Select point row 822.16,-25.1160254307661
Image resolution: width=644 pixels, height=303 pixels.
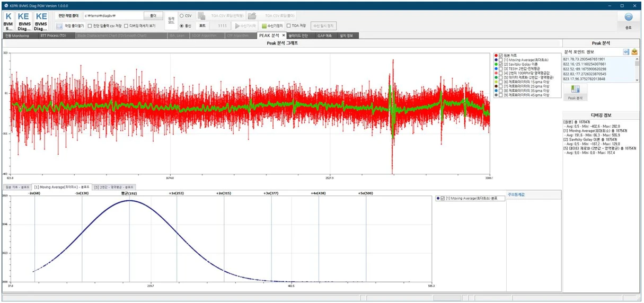tap(599, 64)
